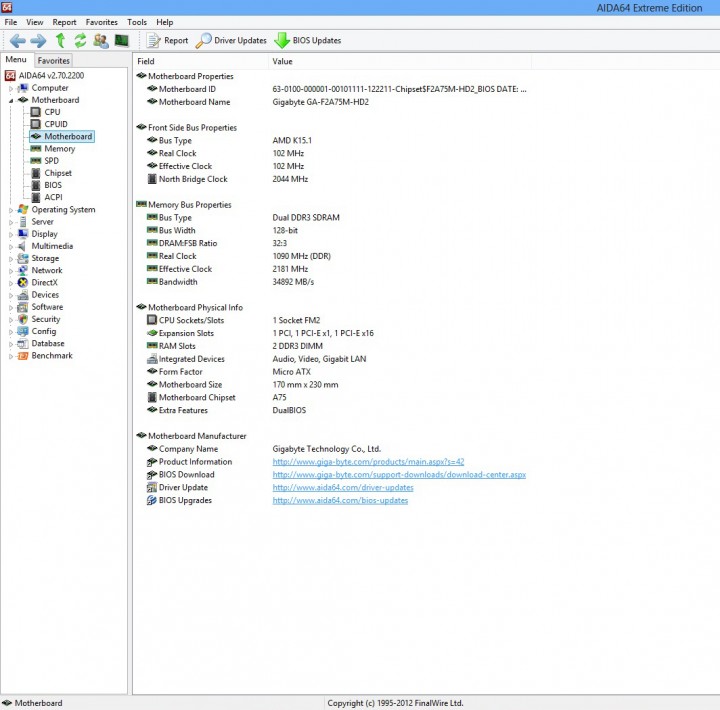Click the Benchmark node icon
Viewport: 720px width, 710px height.
point(23,355)
